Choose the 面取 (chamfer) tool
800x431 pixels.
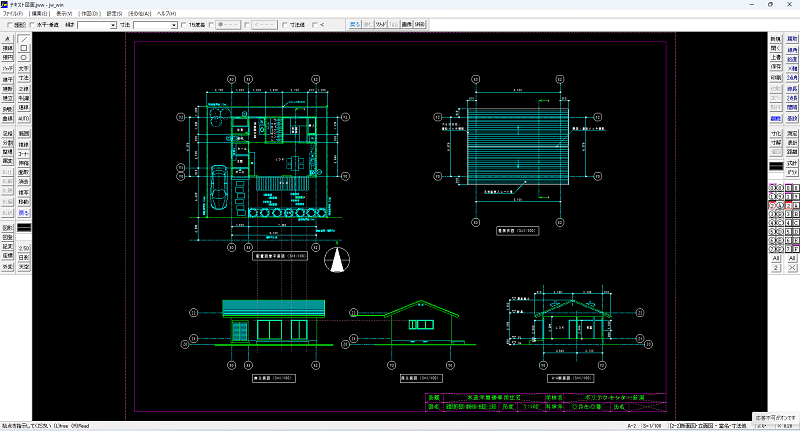click(23, 172)
